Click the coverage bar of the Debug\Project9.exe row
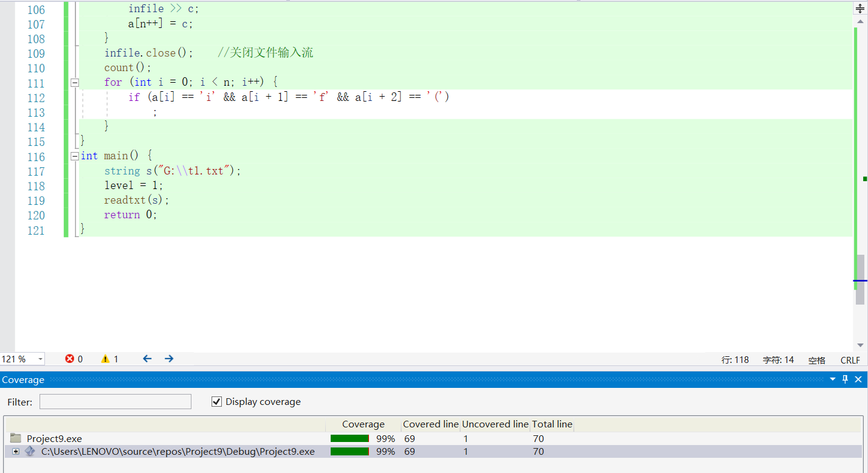Image resolution: width=868 pixels, height=473 pixels. click(x=350, y=451)
